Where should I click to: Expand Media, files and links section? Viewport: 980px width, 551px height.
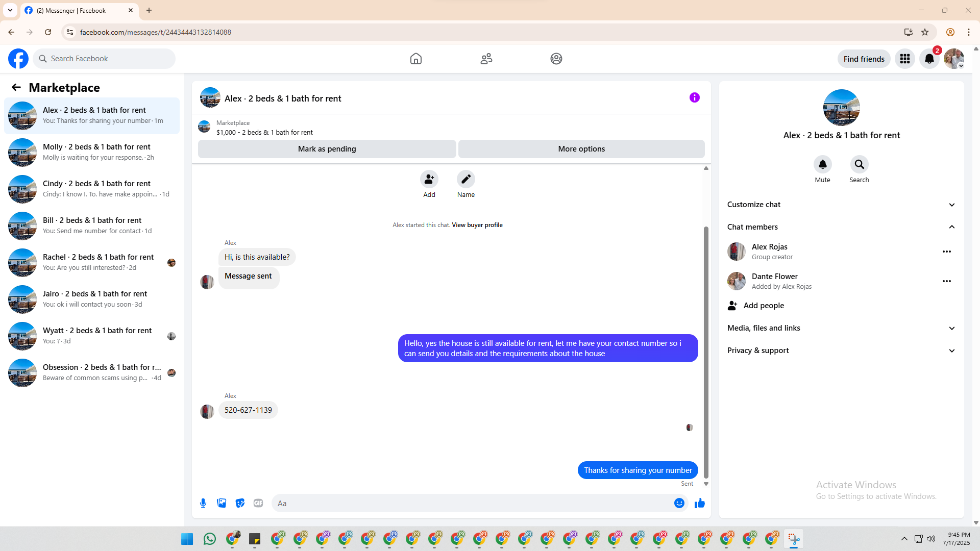[841, 328]
